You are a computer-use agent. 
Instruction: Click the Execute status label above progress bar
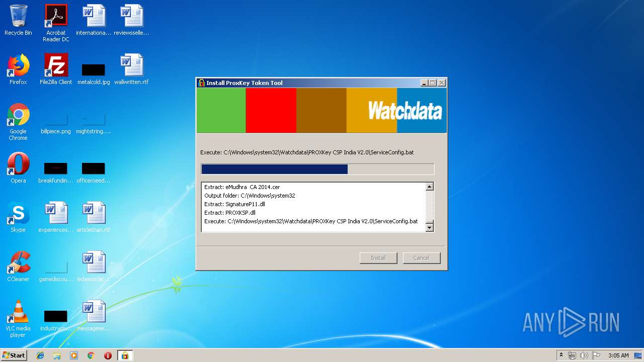point(307,152)
